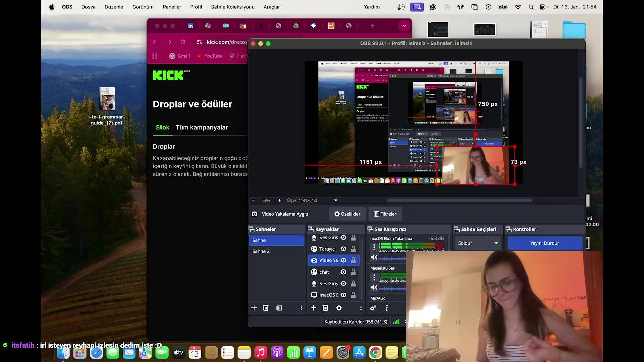The image size is (644, 362).
Task: Select the Stok tab
Action: (x=163, y=127)
